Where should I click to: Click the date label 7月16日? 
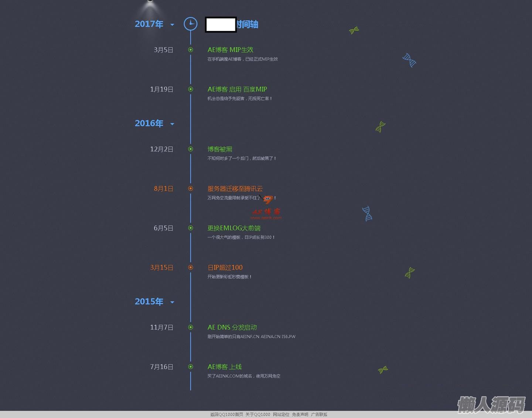point(161,367)
